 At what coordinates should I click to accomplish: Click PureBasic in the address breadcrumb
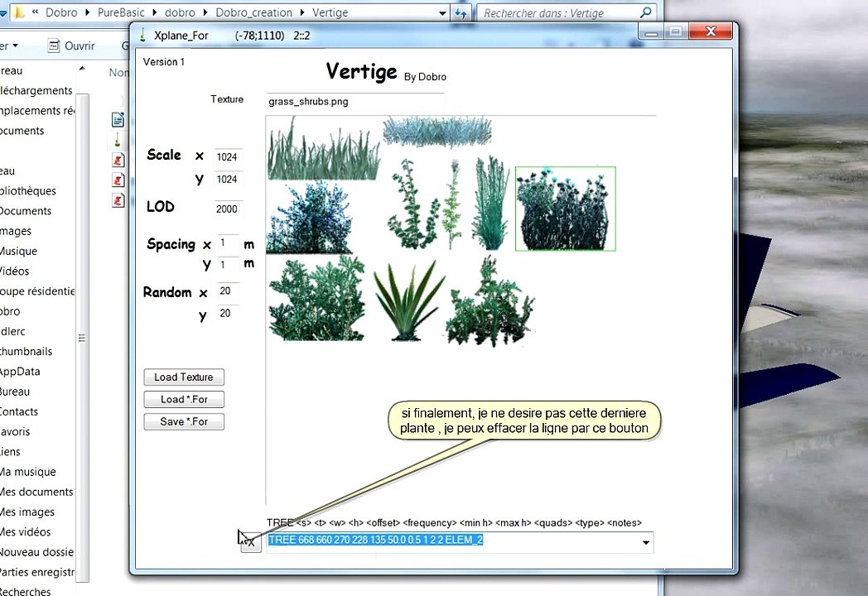pyautogui.click(x=121, y=12)
